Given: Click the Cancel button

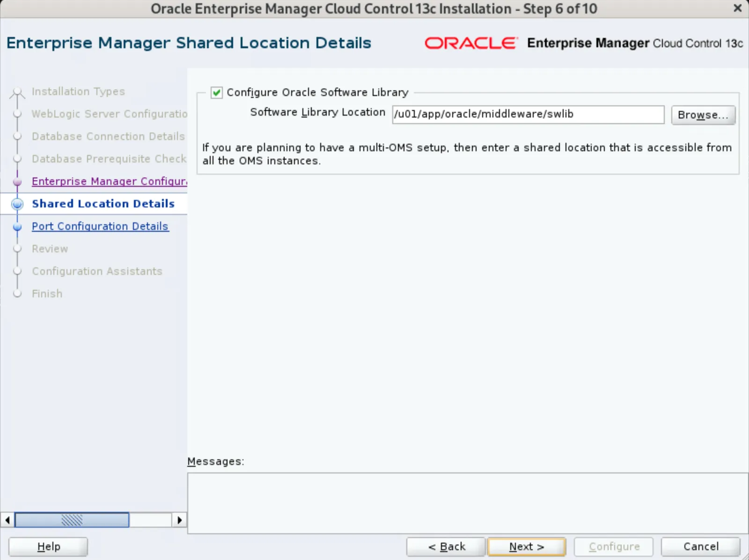Looking at the screenshot, I should 700,546.
